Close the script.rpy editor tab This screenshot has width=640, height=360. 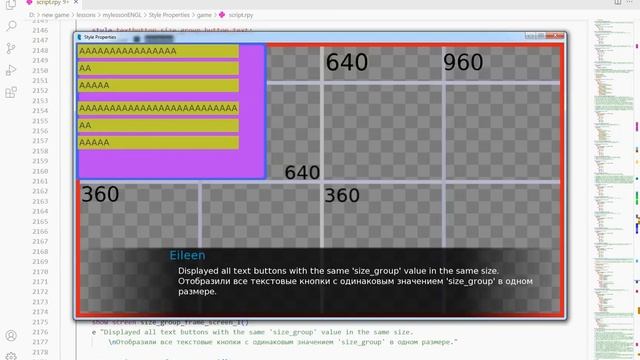coord(76,2)
